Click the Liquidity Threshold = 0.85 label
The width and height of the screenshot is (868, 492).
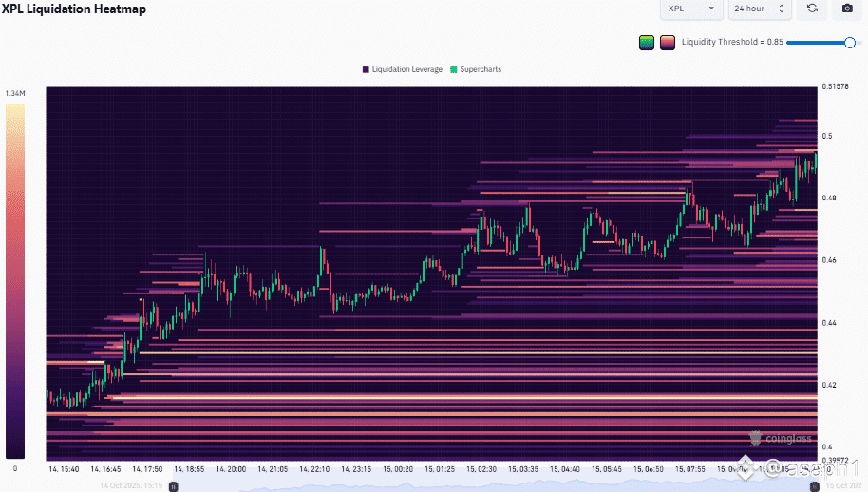(732, 42)
